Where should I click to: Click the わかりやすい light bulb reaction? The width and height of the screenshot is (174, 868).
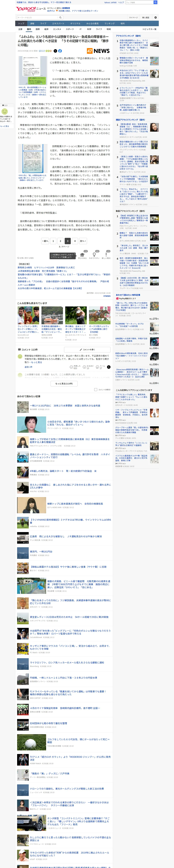94,255
